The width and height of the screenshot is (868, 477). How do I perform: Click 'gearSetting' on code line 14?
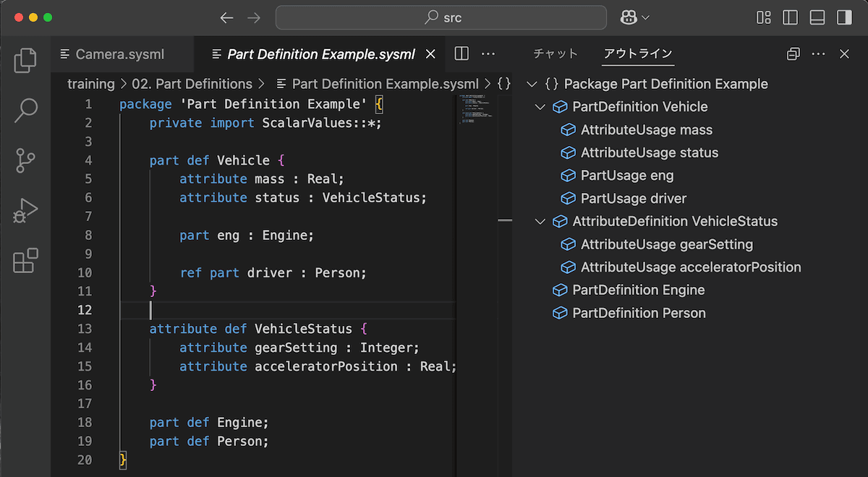[296, 348]
